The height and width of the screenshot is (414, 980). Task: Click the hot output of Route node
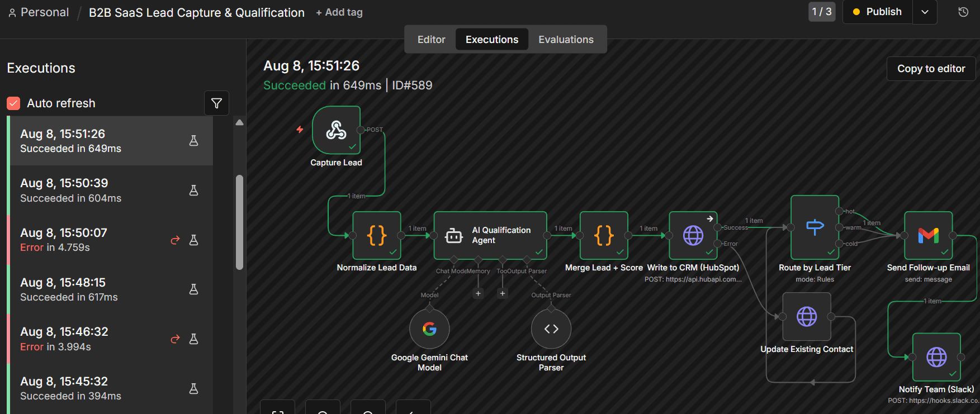point(839,211)
